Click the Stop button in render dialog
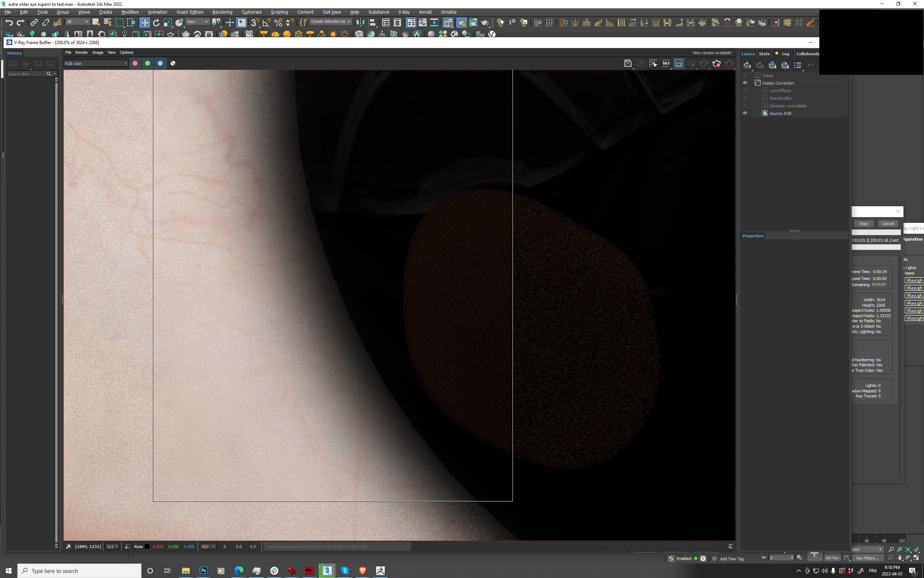Viewport: 924px width, 578px height. coord(863,224)
